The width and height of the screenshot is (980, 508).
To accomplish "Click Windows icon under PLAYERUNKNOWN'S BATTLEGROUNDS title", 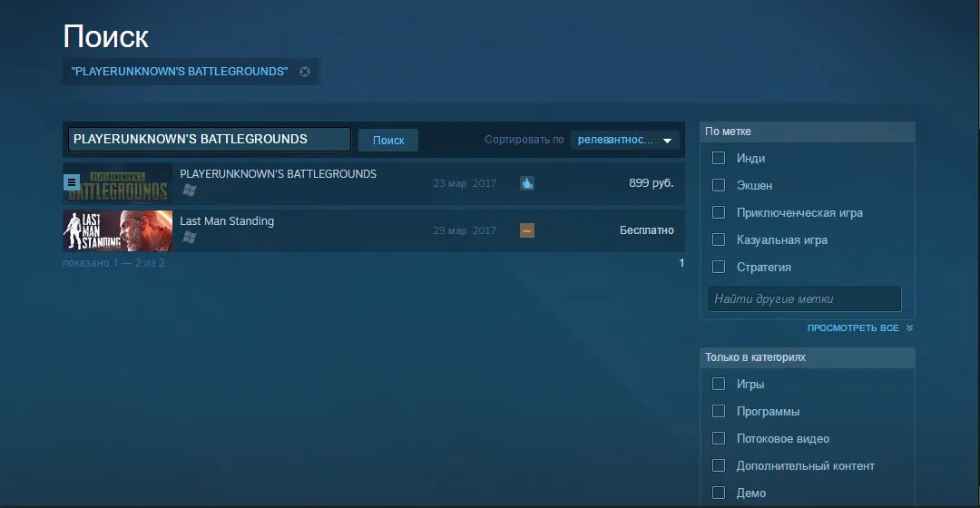I will point(190,190).
